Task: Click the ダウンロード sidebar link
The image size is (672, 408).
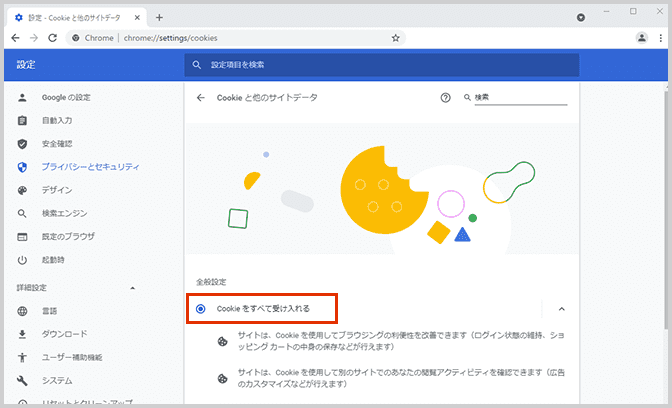Action: pos(64,334)
